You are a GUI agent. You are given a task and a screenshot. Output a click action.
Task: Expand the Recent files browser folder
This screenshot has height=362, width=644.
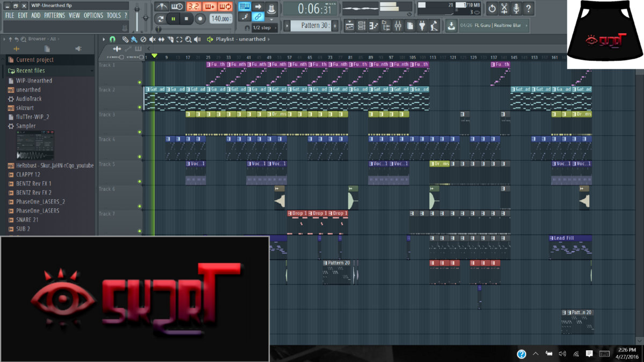click(30, 70)
